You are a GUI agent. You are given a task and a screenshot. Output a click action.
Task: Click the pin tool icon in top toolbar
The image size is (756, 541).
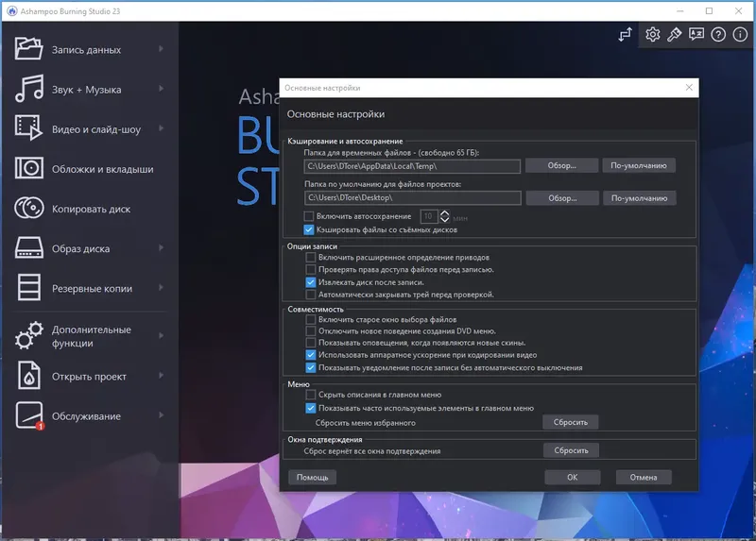(x=674, y=34)
